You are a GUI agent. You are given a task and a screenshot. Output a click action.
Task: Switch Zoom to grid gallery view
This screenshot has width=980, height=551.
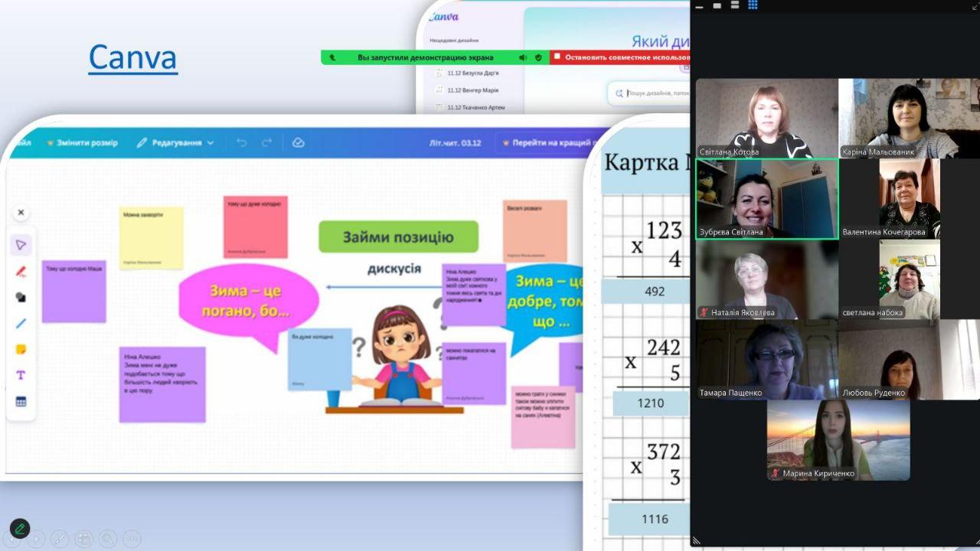click(x=753, y=5)
